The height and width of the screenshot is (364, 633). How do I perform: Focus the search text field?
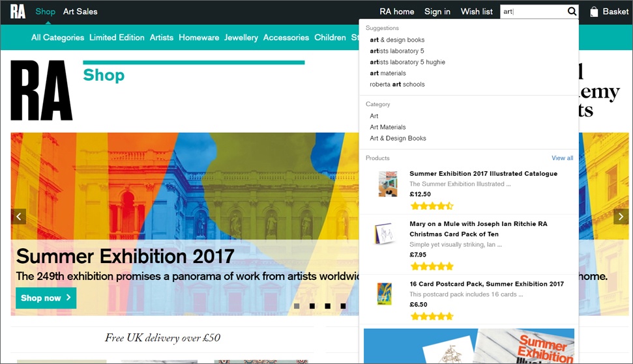click(533, 12)
